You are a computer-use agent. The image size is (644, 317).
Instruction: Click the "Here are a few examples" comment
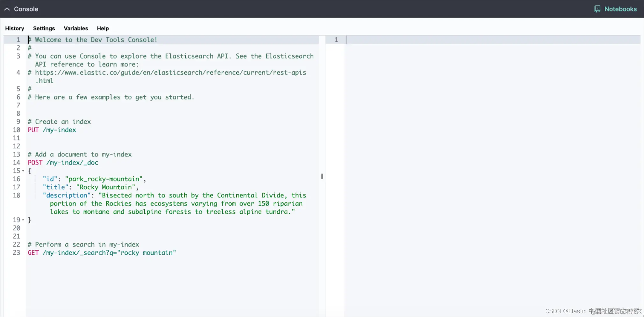[x=111, y=97]
